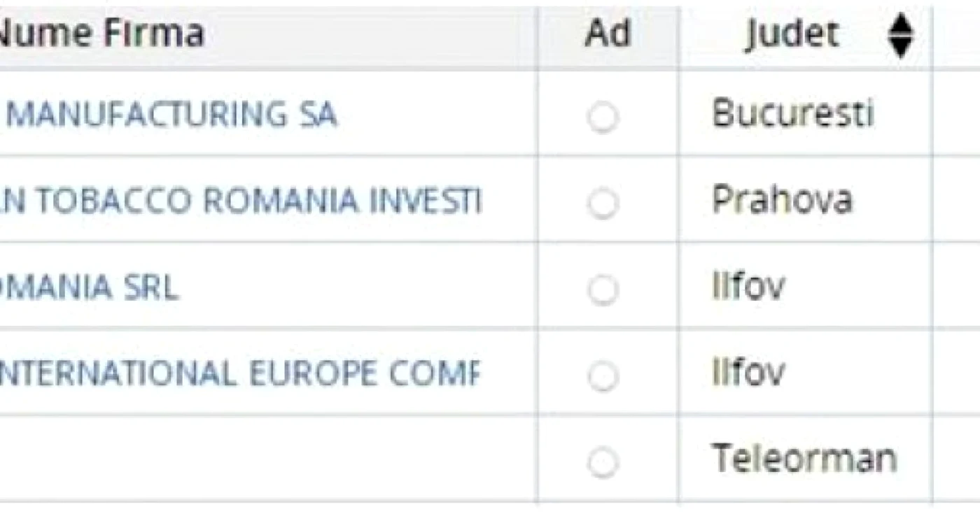The height and width of the screenshot is (514, 980).
Task: Open TOBACCO ROMANIA INVESTI company link
Action: (x=241, y=201)
